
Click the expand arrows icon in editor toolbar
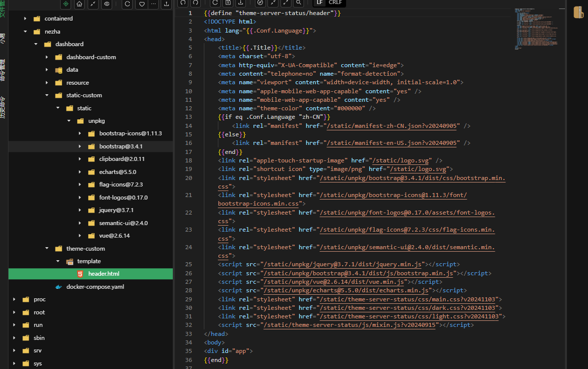click(x=286, y=3)
